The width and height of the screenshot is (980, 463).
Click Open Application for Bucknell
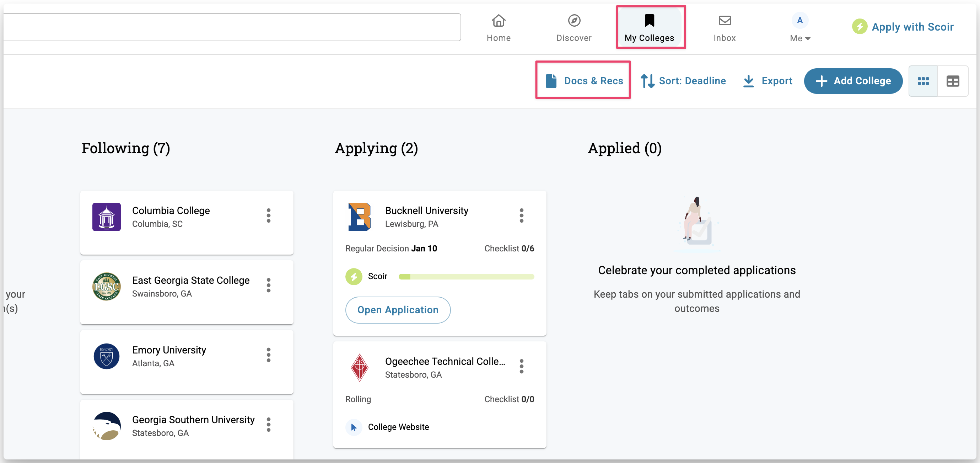coord(398,310)
